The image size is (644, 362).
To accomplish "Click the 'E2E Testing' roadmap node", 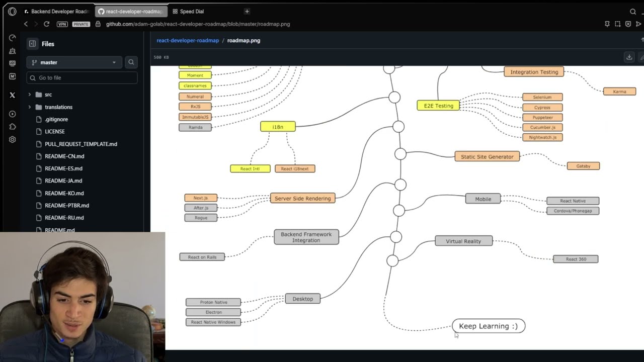I will tap(438, 106).
